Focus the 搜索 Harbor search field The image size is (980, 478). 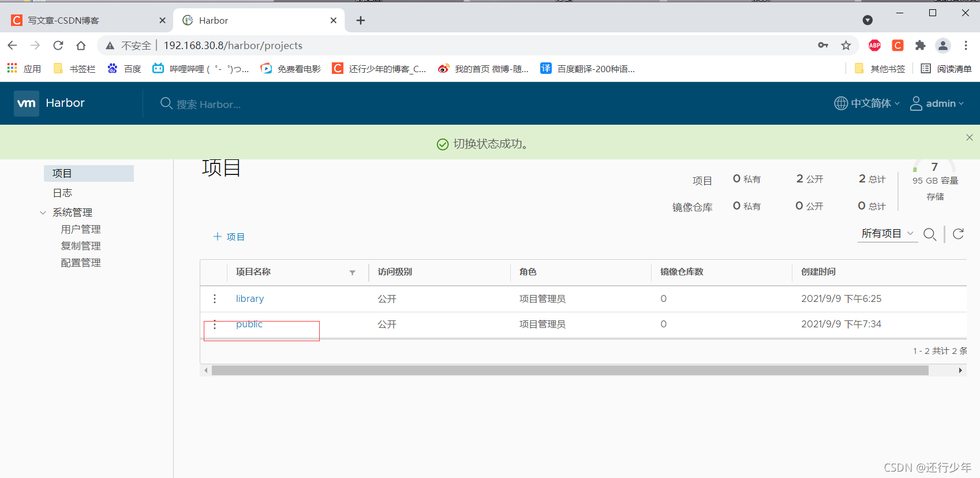pyautogui.click(x=209, y=104)
